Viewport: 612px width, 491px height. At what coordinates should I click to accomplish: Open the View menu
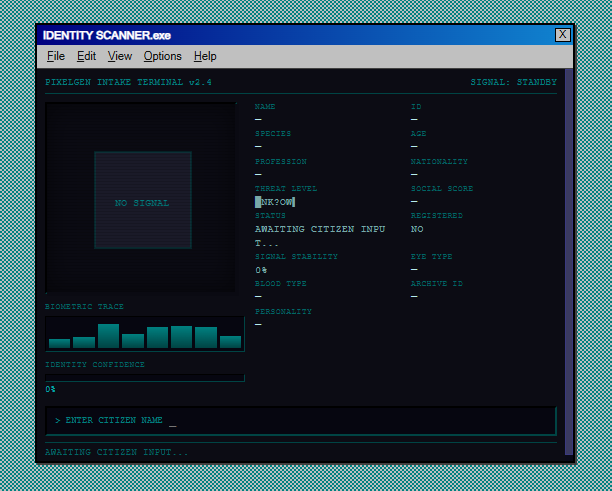[x=120, y=56]
